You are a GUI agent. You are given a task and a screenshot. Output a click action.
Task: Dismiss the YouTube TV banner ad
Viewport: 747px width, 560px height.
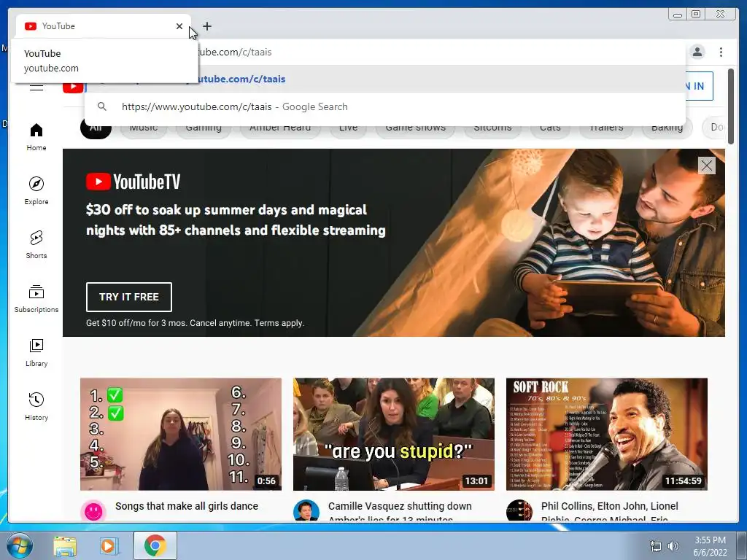(x=706, y=166)
